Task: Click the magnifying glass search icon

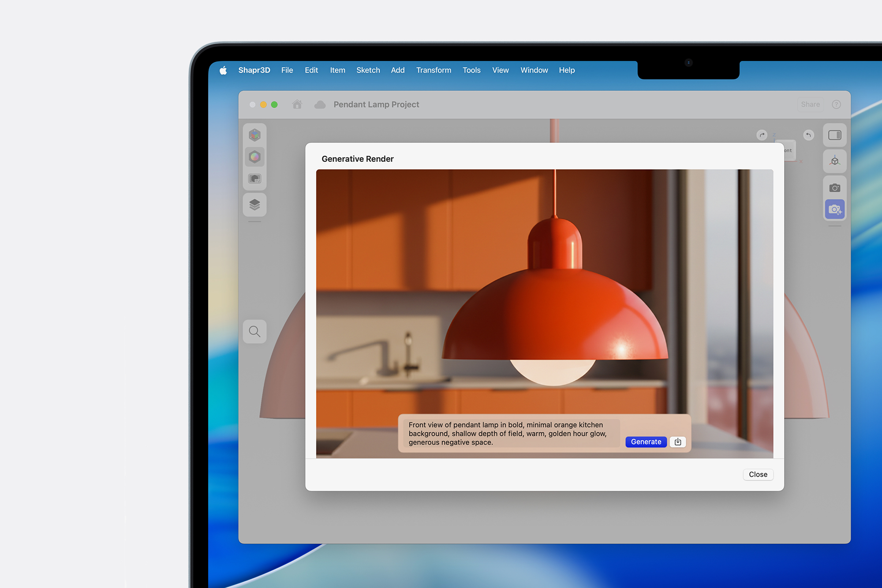Action: pos(254,331)
